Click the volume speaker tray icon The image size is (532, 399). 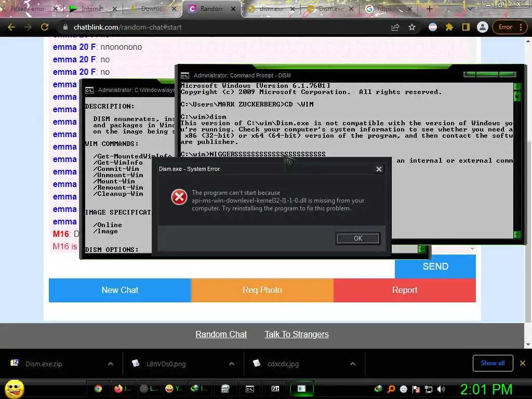tap(441, 389)
